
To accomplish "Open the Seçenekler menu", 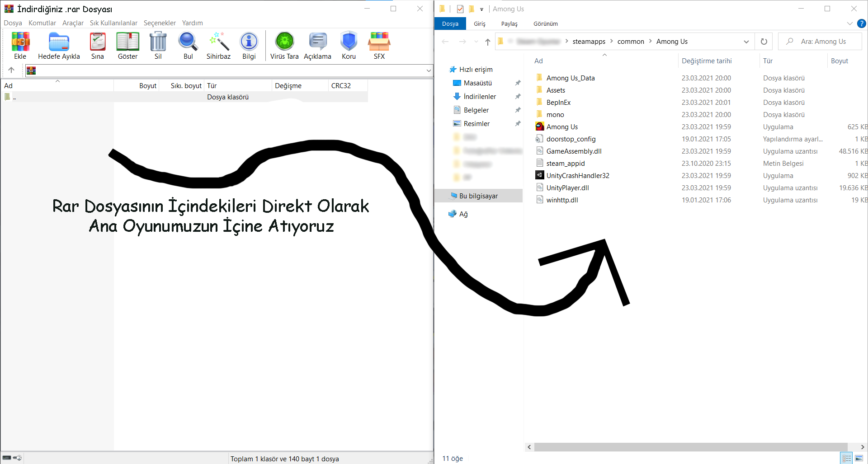I will click(x=160, y=23).
